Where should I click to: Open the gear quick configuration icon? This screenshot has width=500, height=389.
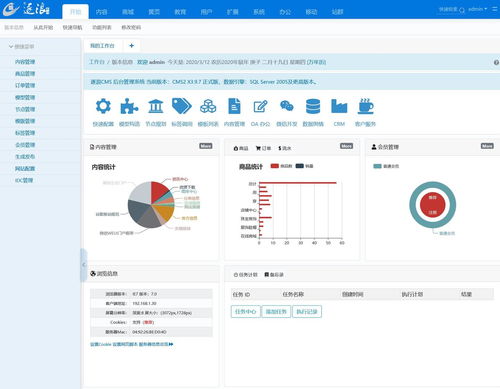click(103, 107)
